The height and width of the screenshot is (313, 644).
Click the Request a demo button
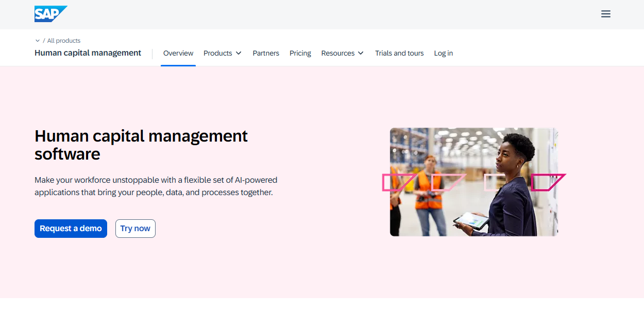pyautogui.click(x=71, y=228)
